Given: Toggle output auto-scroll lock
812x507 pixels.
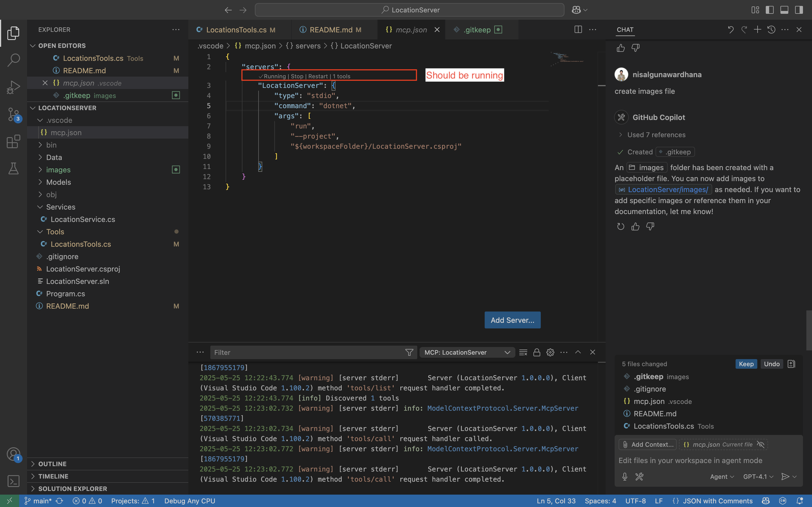Looking at the screenshot, I should (x=536, y=352).
